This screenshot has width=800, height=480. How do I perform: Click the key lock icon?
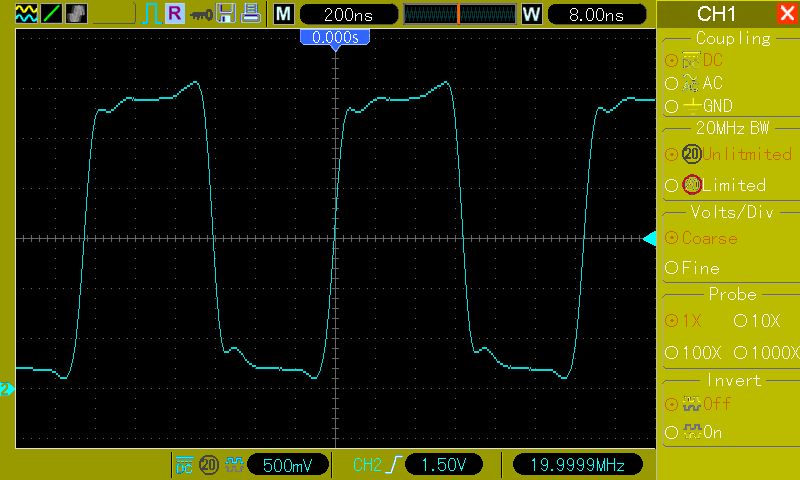coord(201,15)
